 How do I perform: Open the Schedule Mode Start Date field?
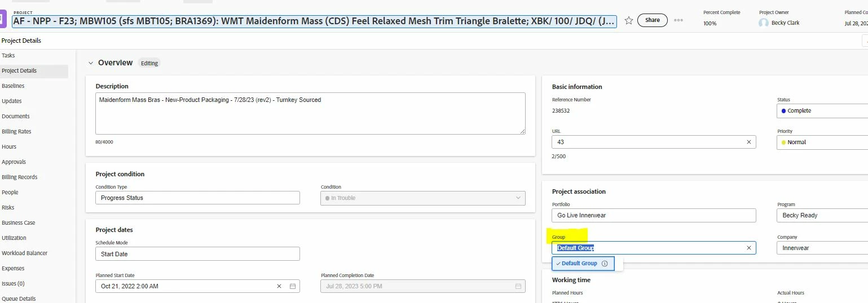(x=197, y=254)
